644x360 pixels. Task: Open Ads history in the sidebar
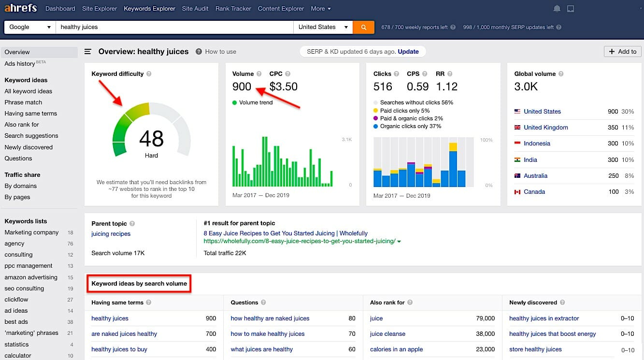[x=20, y=64]
